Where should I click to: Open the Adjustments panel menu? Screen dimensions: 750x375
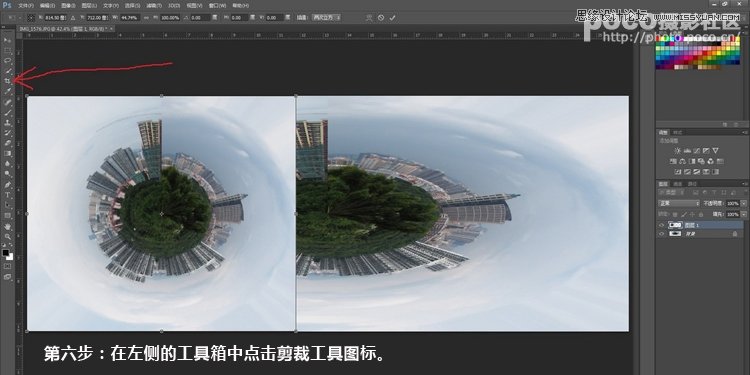(x=744, y=132)
